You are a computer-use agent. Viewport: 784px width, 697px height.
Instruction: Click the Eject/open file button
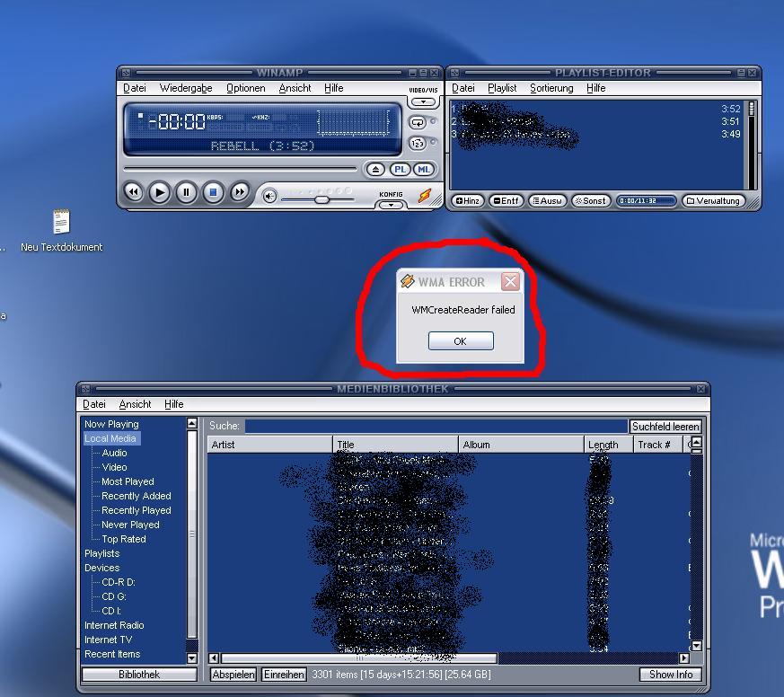coord(375,170)
